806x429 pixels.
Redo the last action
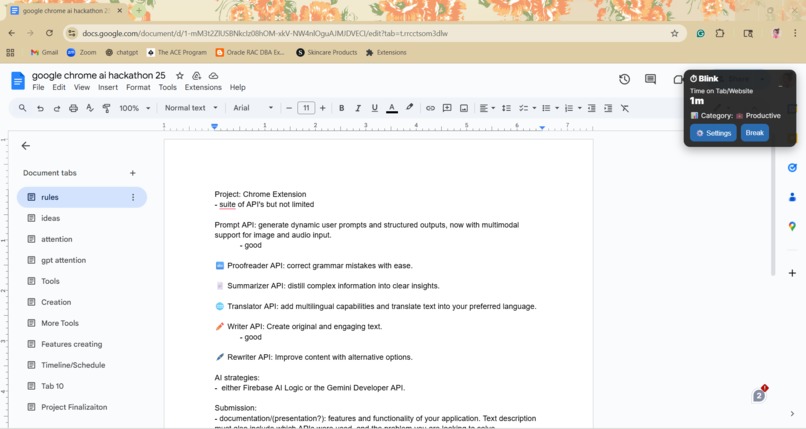[x=57, y=108]
